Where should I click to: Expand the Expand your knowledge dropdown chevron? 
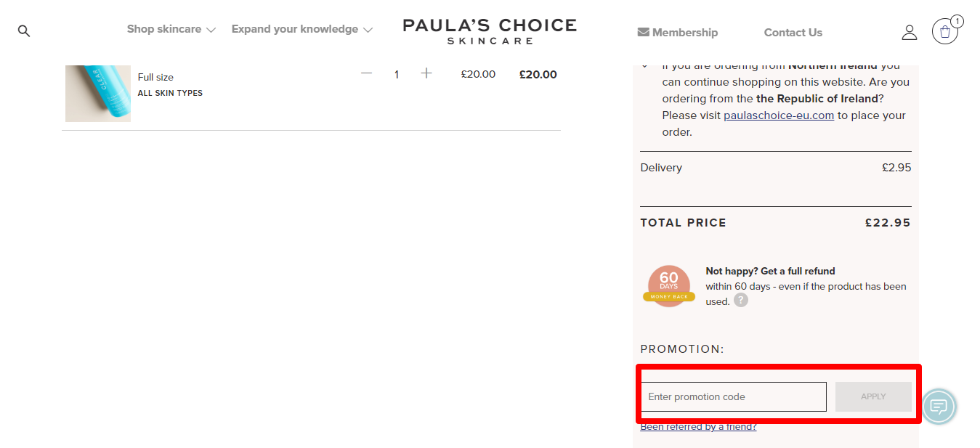(368, 30)
